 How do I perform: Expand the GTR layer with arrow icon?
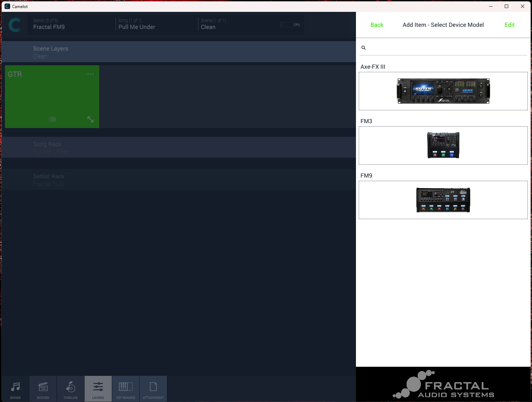pyautogui.click(x=90, y=119)
